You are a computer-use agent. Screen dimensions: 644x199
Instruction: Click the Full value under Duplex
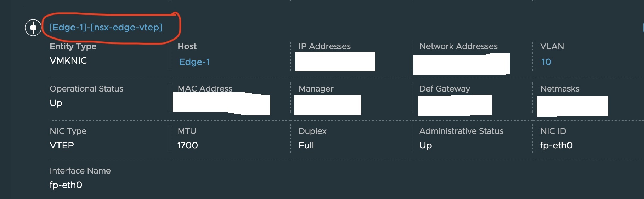pos(306,145)
